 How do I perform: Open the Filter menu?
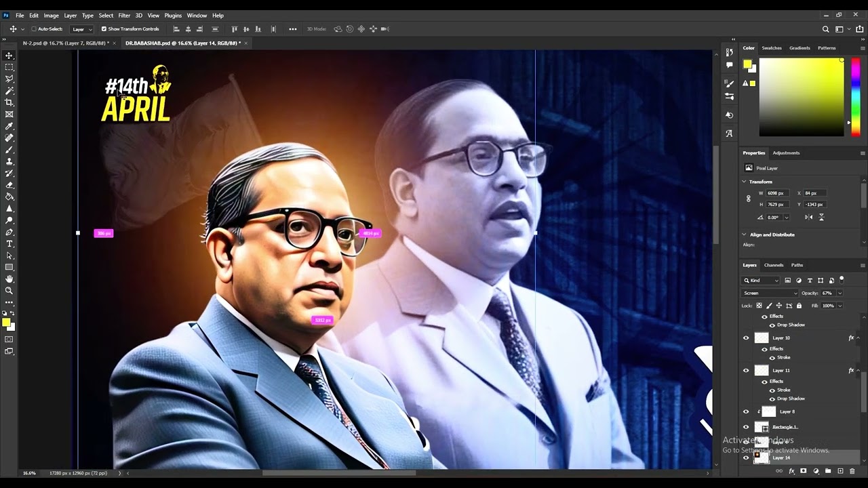pos(124,16)
